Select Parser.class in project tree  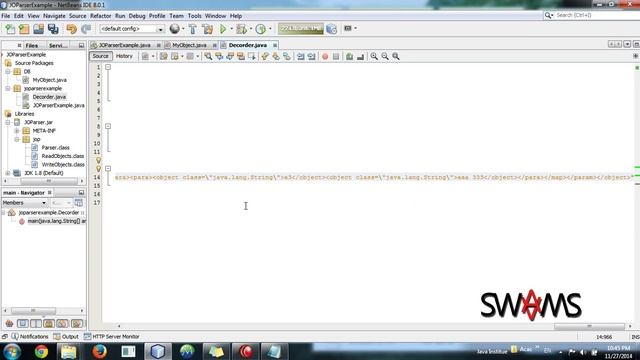[55, 147]
